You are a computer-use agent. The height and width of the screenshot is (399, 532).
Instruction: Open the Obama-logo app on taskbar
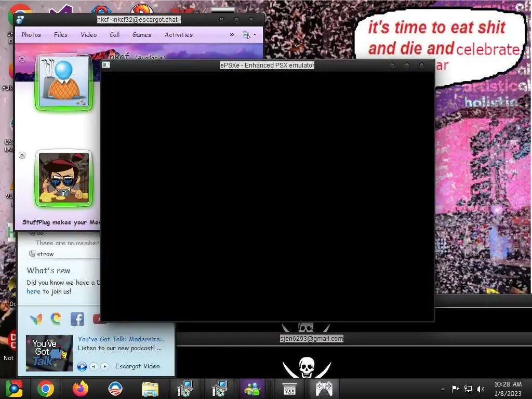tap(115, 389)
